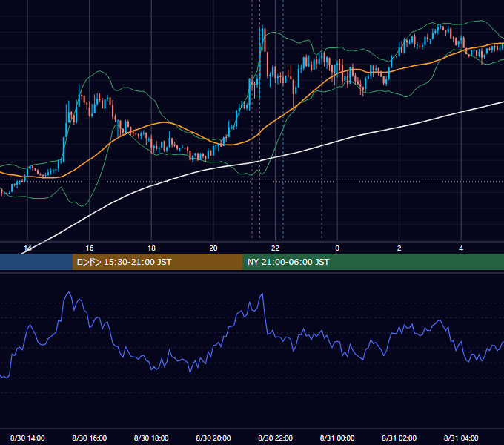Click the blue session bar before London
Image resolution: width=504 pixels, height=445 pixels.
[36, 262]
